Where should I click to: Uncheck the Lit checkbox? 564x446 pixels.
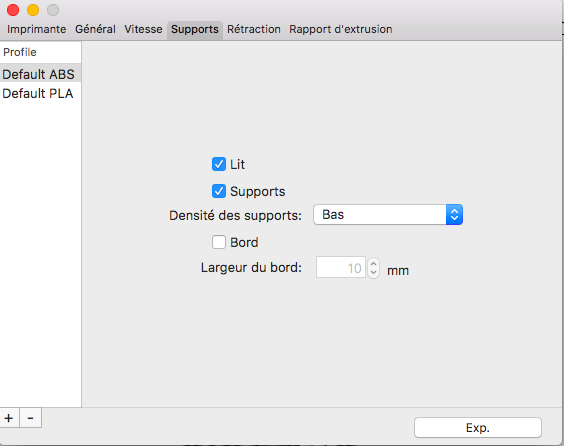point(219,164)
